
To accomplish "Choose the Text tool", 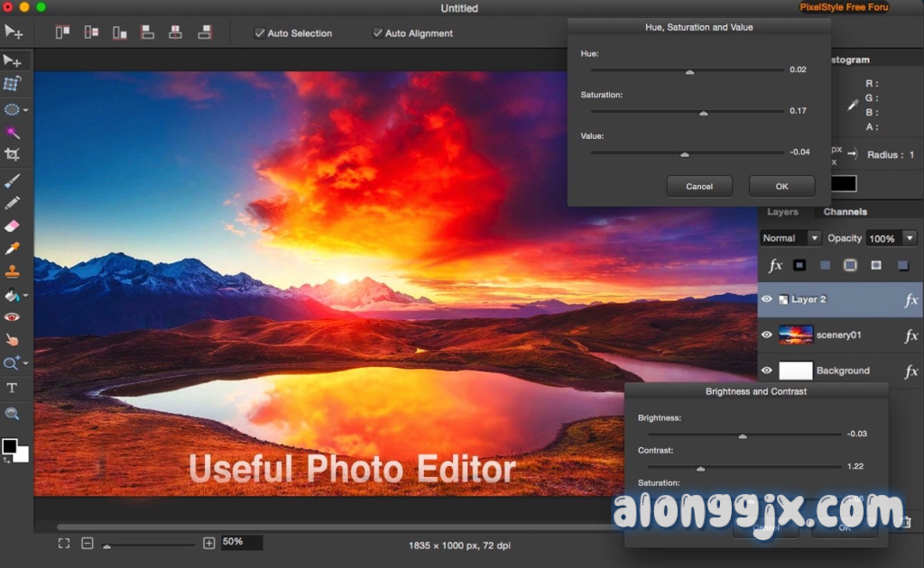I will coord(13,388).
